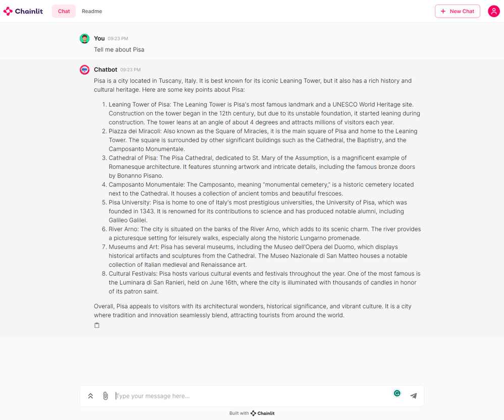This screenshot has height=420, width=504.
Task: Click the Chatbot name label
Action: [105, 70]
